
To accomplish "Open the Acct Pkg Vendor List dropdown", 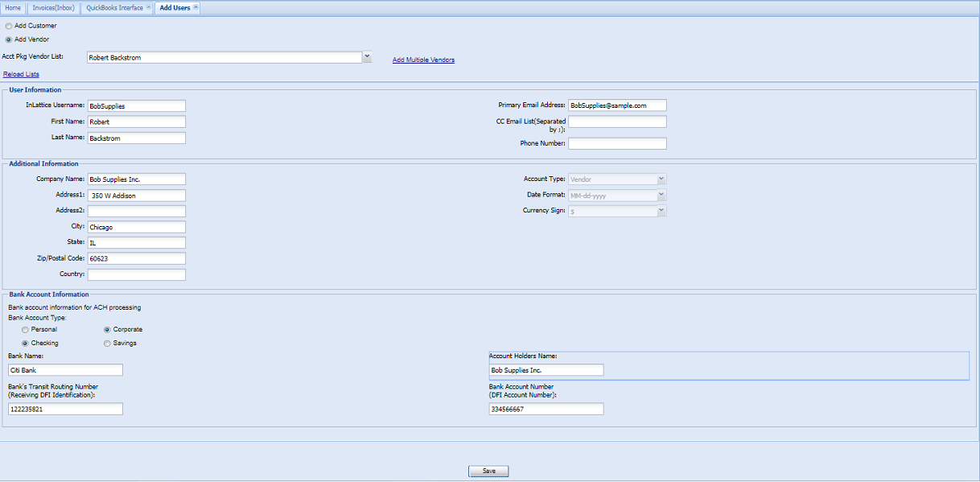I will click(x=367, y=57).
